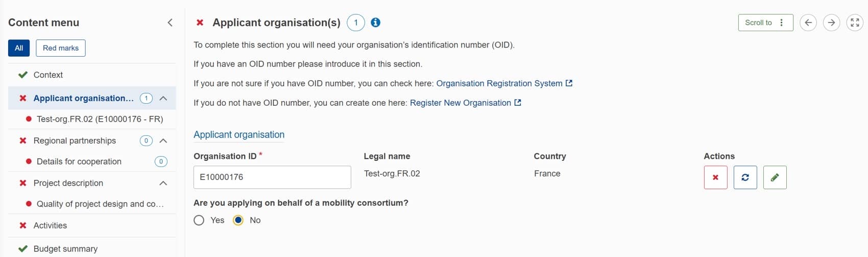Click the Applicant organisation subsection heading

tap(239, 134)
